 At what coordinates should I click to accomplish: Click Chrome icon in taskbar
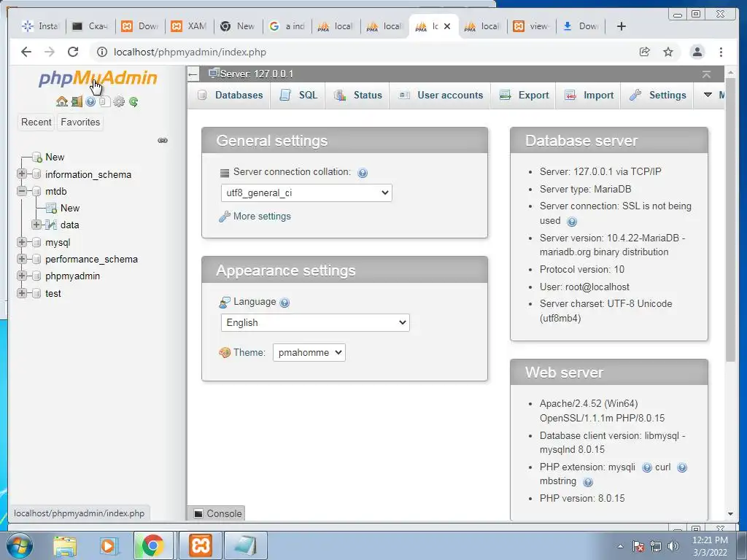pos(152,545)
